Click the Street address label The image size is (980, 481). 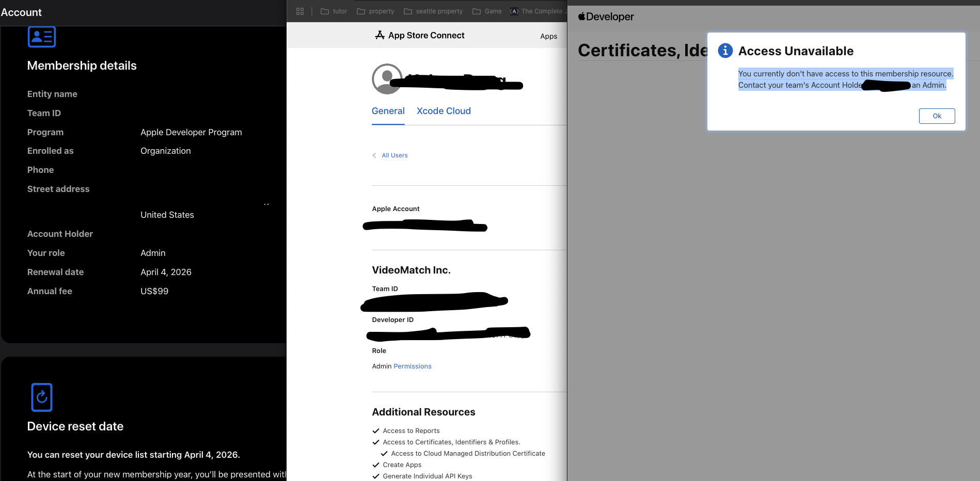[58, 189]
